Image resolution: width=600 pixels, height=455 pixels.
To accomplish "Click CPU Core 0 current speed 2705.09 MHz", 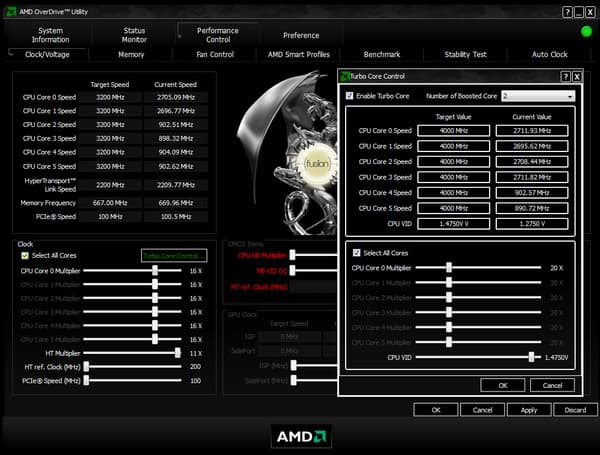I will (x=176, y=97).
